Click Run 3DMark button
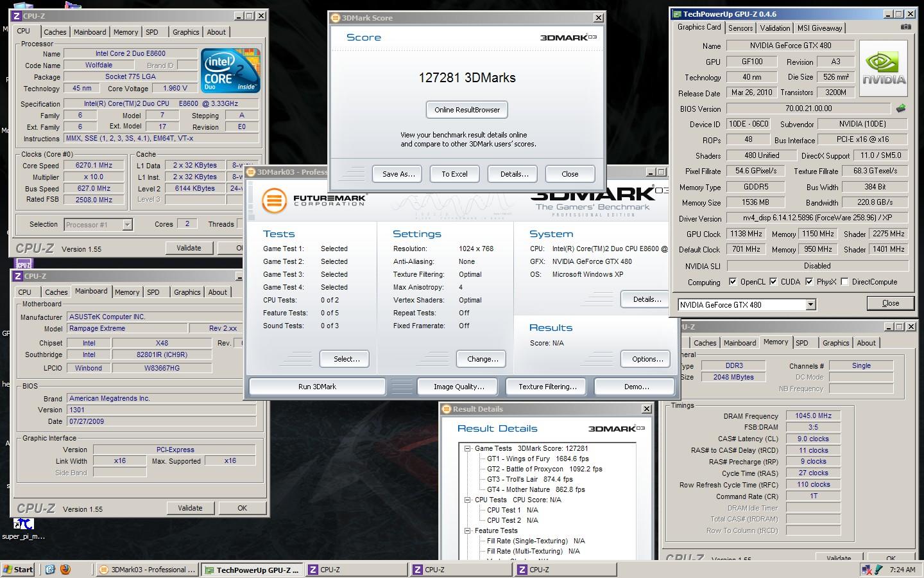This screenshot has height=578, width=924. pos(317,387)
